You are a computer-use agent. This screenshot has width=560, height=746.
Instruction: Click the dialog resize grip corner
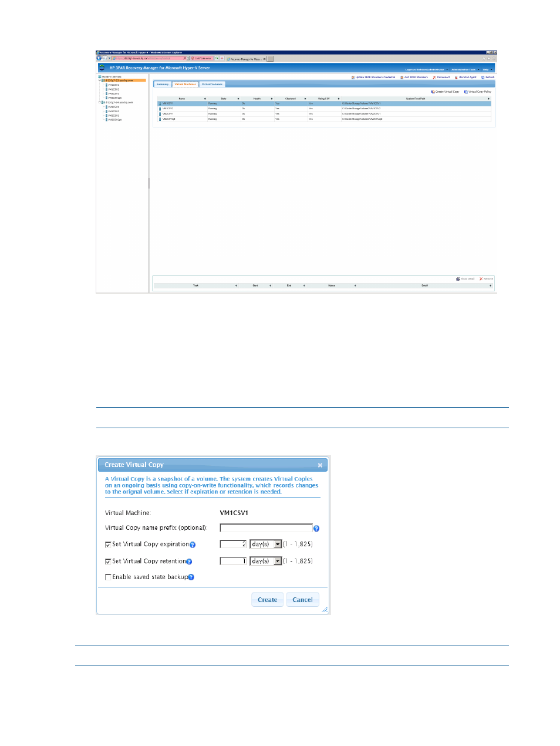coord(325,610)
